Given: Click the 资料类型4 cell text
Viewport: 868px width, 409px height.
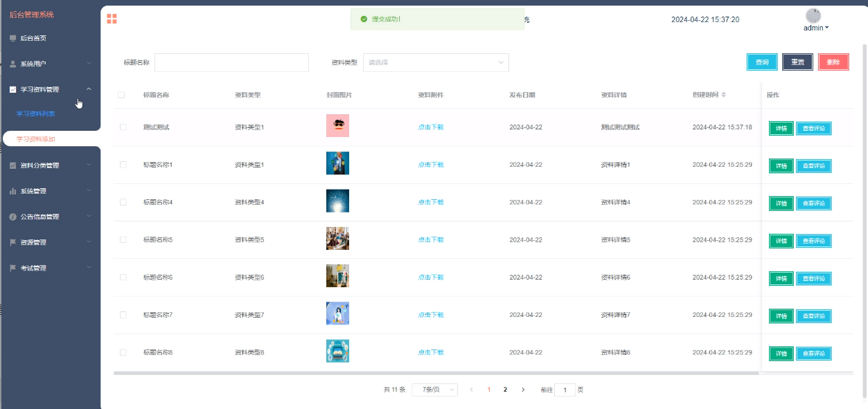Looking at the screenshot, I should tap(249, 202).
